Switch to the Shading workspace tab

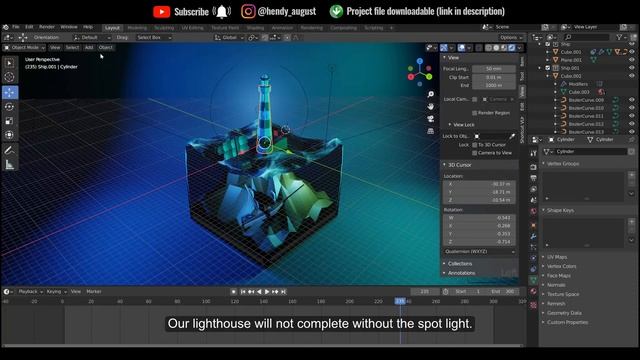pyautogui.click(x=255, y=28)
